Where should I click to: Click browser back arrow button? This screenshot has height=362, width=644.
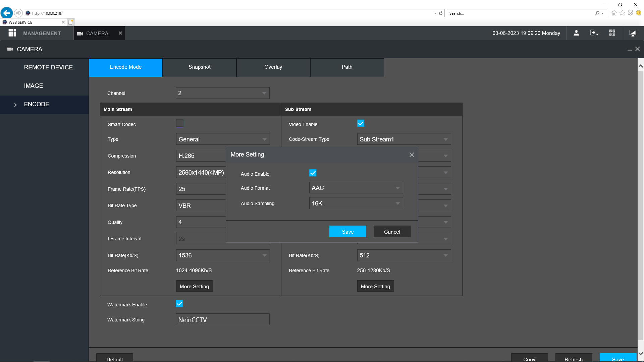point(7,13)
